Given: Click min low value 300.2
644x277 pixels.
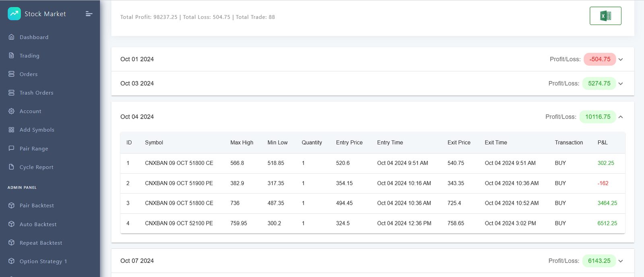Looking at the screenshot, I should (275, 223).
